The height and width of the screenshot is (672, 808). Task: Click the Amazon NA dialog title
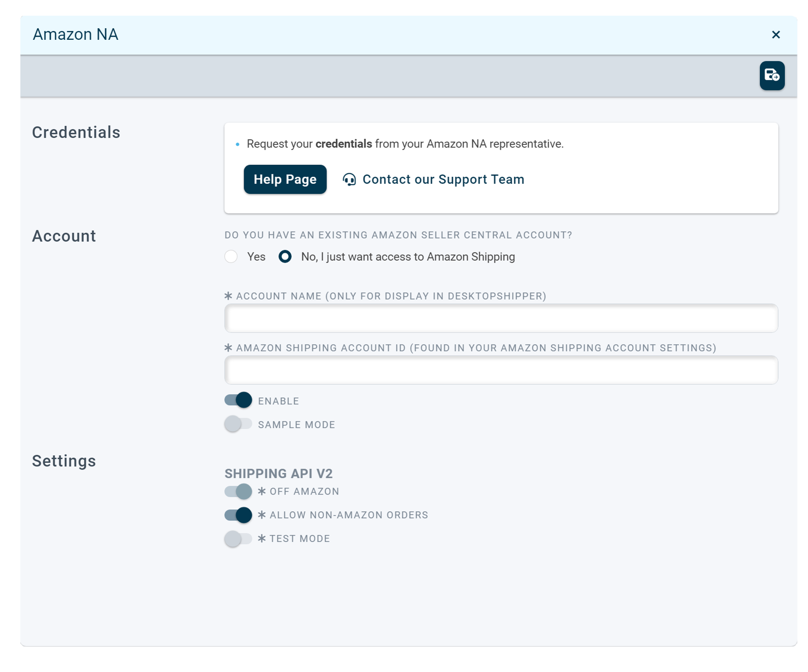tap(75, 35)
